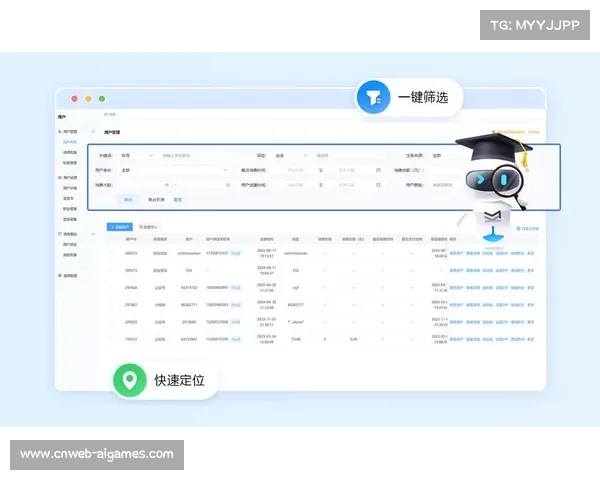Click the 批量导入 import icon above the table

141,227
